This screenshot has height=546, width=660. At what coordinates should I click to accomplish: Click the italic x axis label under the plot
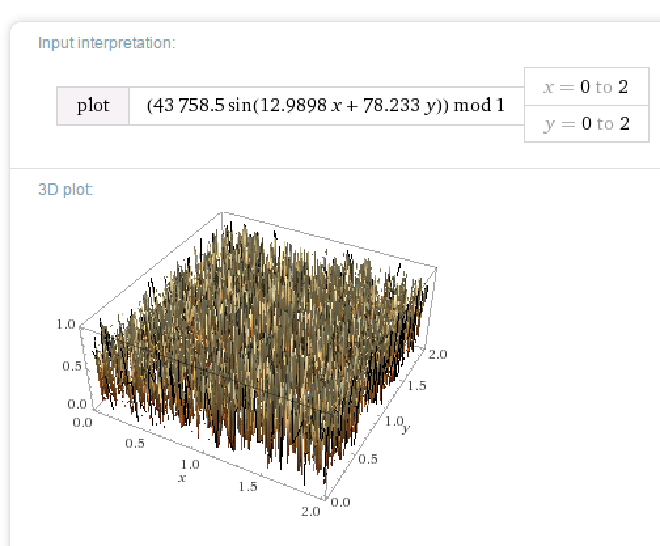click(x=182, y=479)
